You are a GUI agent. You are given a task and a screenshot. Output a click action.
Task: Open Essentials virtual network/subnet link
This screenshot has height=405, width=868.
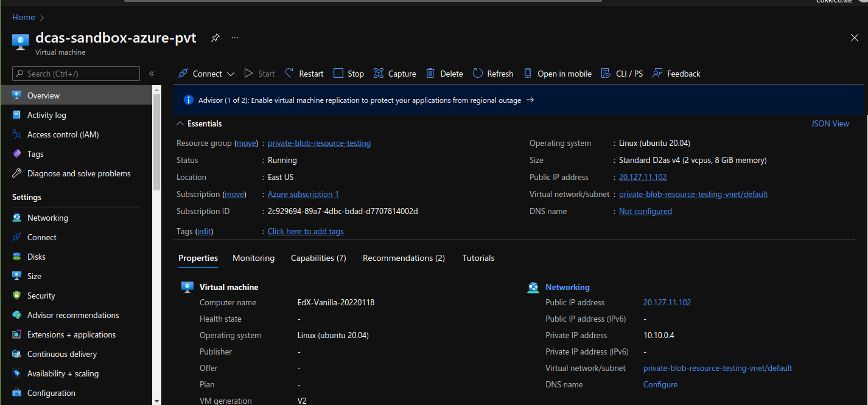tap(693, 194)
